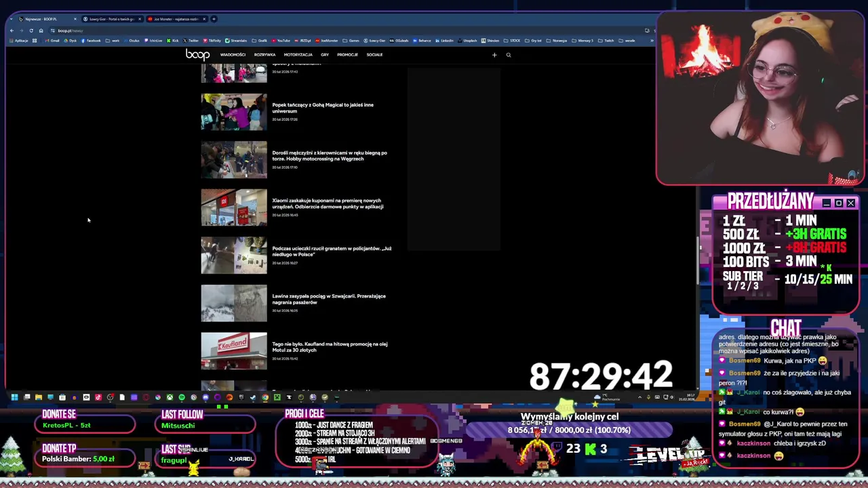Open the GRY menu item
Image resolution: width=868 pixels, height=488 pixels.
pos(325,55)
